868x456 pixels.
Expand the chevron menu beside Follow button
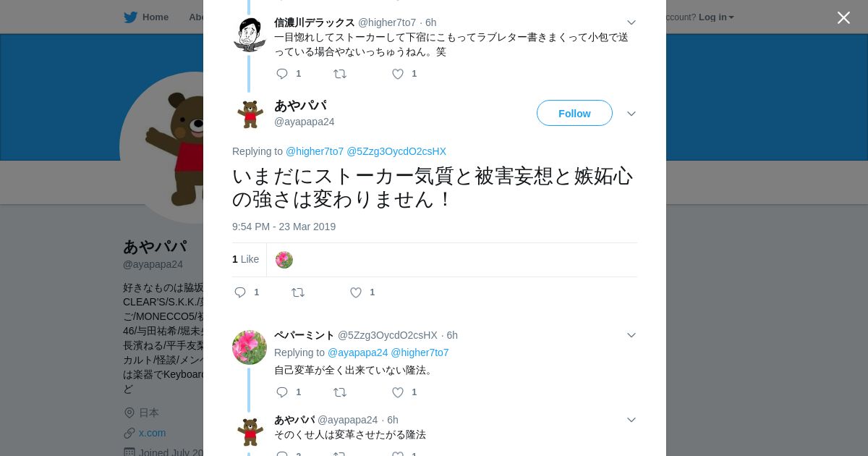pos(631,114)
